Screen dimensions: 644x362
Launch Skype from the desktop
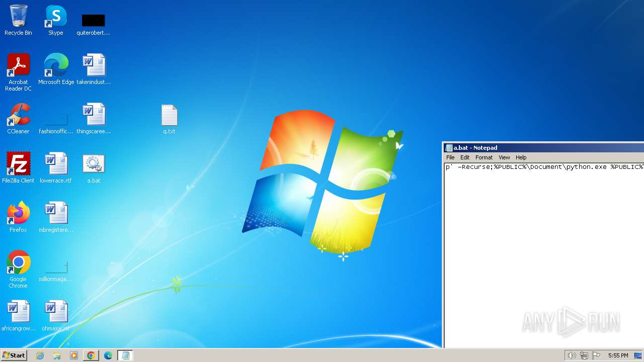(x=56, y=20)
